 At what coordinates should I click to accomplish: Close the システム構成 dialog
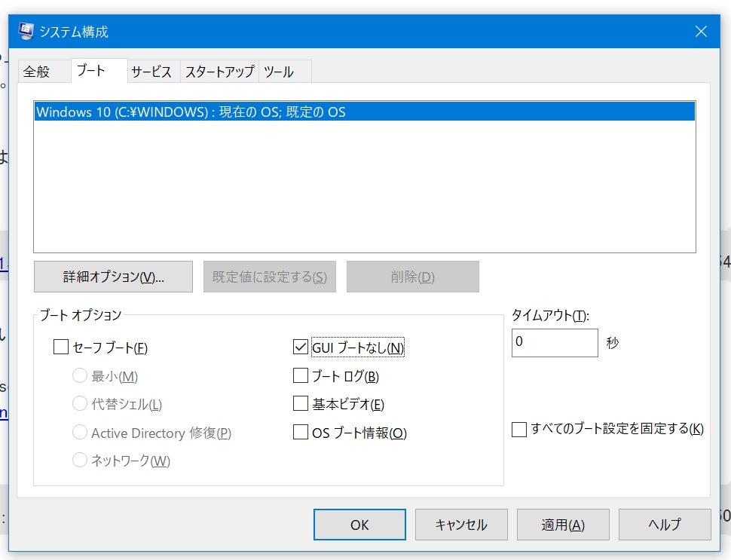point(701,31)
